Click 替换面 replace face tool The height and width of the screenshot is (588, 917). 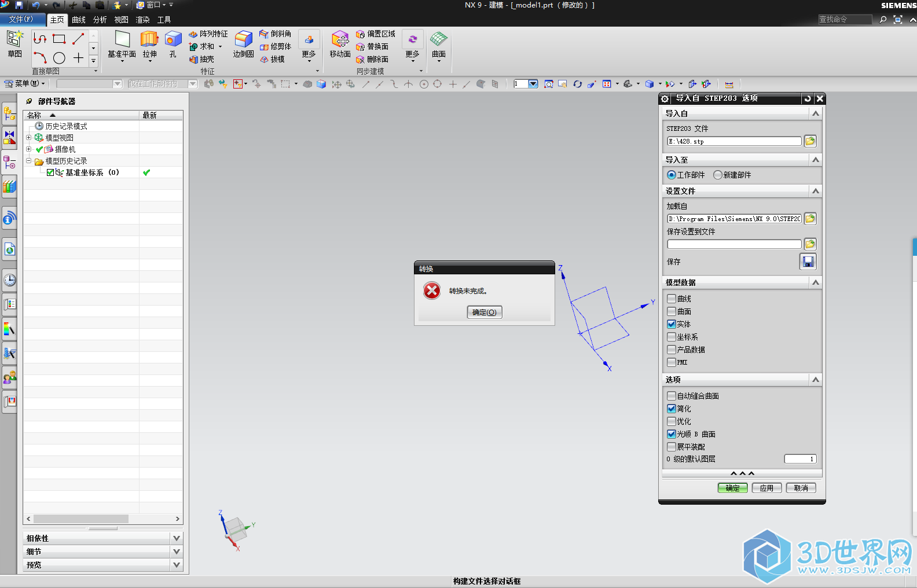pyautogui.click(x=372, y=46)
